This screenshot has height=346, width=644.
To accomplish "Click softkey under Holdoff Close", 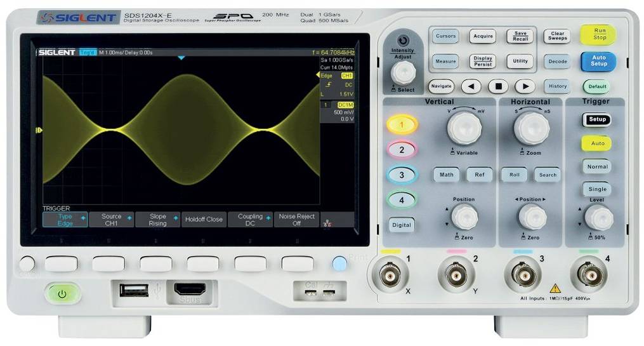I will pos(203,264).
